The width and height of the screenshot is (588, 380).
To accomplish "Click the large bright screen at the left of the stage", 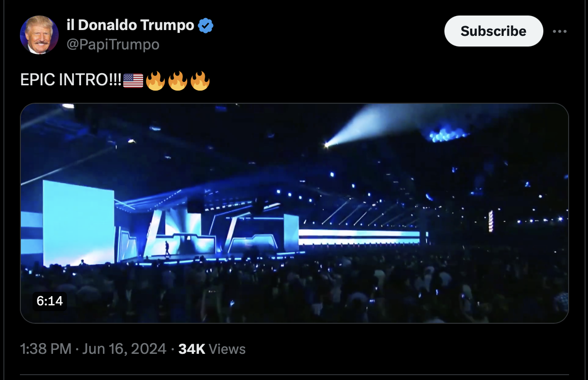I will pos(78,223).
